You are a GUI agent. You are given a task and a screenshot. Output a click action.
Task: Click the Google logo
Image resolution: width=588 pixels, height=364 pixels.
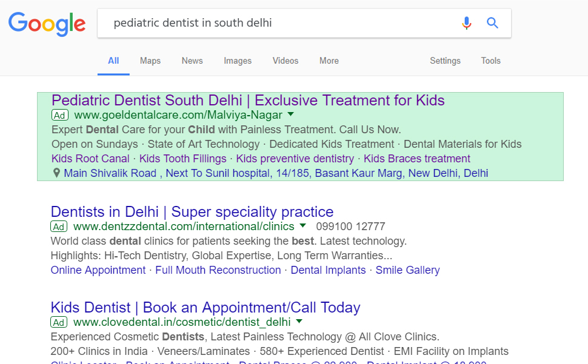point(47,24)
